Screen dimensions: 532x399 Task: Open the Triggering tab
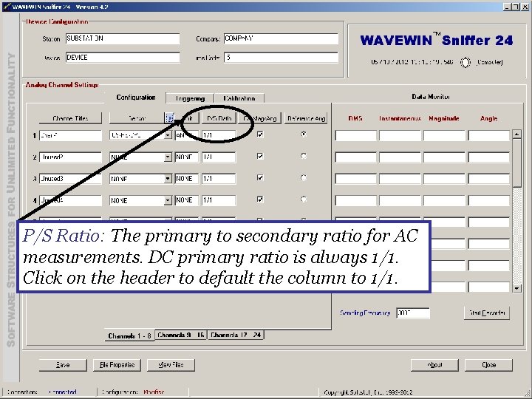[190, 98]
